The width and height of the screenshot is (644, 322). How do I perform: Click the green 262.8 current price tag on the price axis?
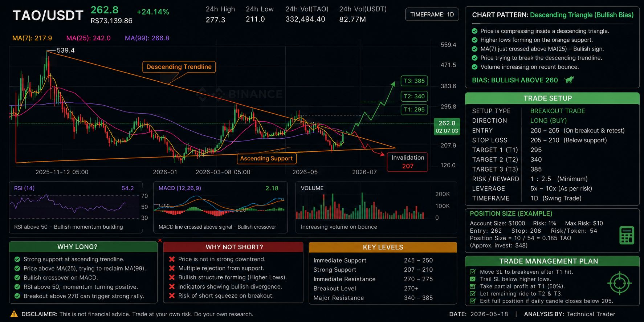coord(447,127)
